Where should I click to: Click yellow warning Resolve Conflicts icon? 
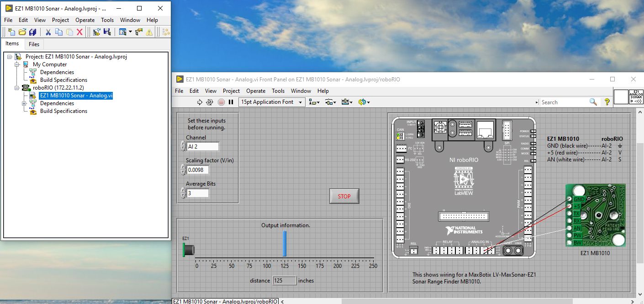(149, 32)
